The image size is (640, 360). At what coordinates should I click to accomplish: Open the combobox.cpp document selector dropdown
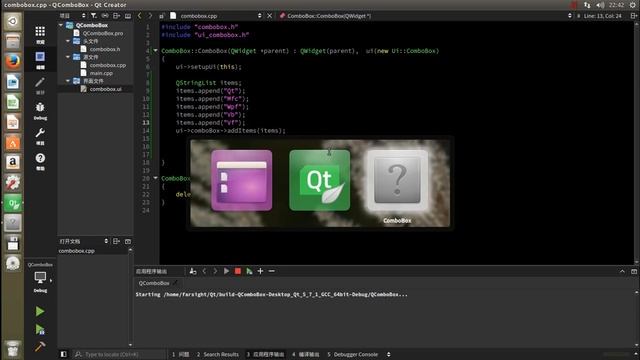pyautogui.click(x=260, y=16)
